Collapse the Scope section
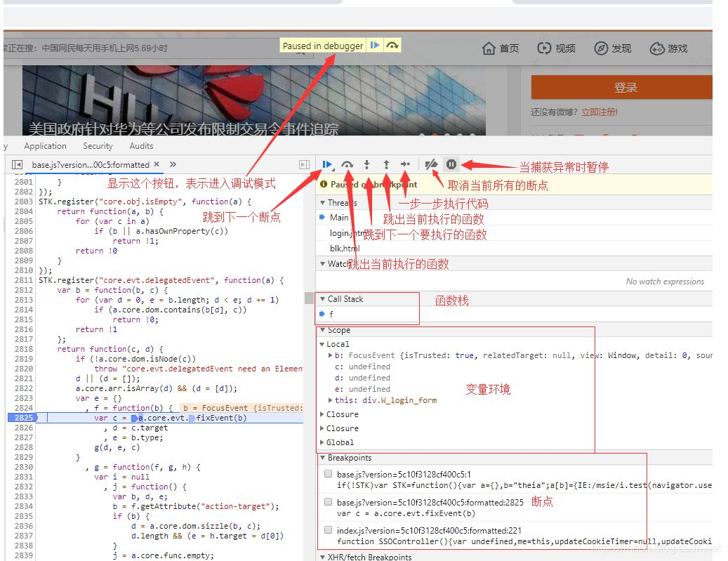The height and width of the screenshot is (561, 728). (x=323, y=330)
